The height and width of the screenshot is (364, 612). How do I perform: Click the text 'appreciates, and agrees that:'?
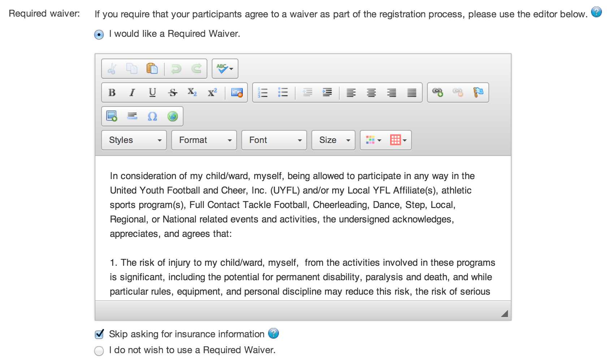(171, 234)
